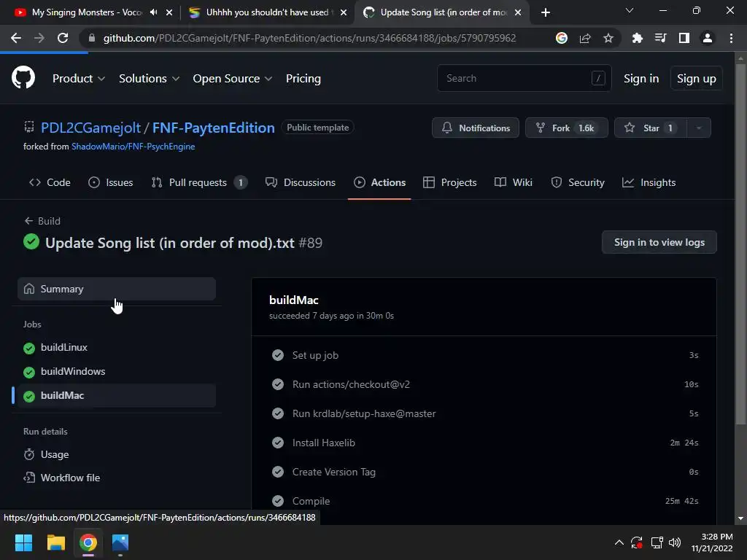
Task: Click the Google icon in address bar
Action: 562,38
